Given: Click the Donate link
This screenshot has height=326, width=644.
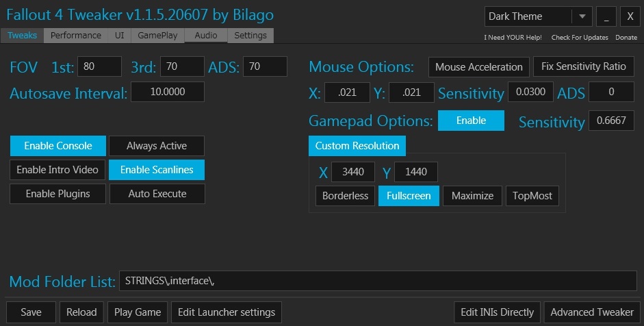Looking at the screenshot, I should pos(626,38).
